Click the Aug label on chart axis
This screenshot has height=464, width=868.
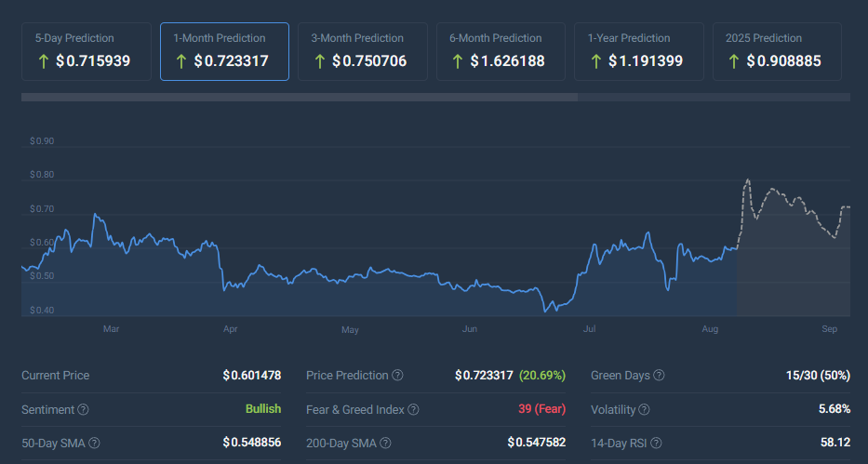point(710,329)
